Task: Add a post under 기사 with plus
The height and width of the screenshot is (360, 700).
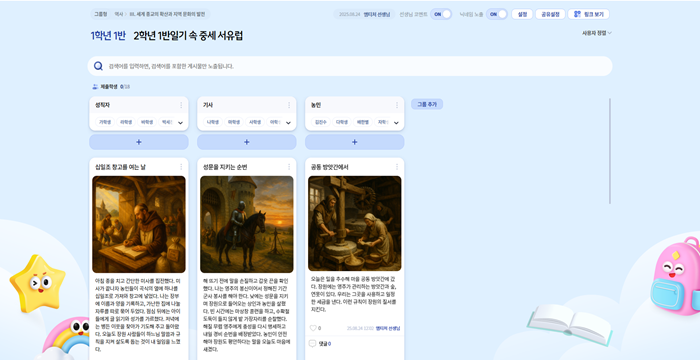Action: click(x=246, y=142)
